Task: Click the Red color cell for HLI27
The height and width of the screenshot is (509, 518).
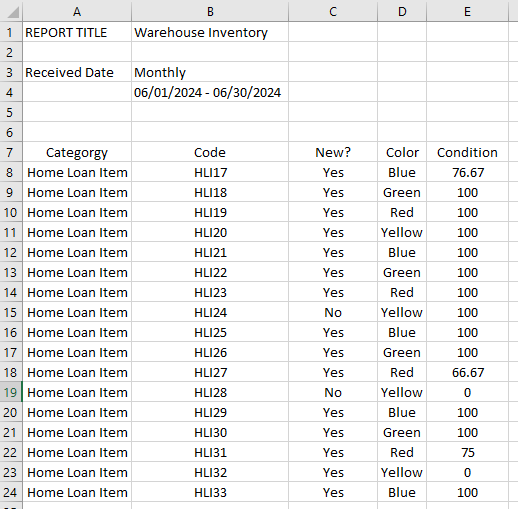Action: click(402, 372)
